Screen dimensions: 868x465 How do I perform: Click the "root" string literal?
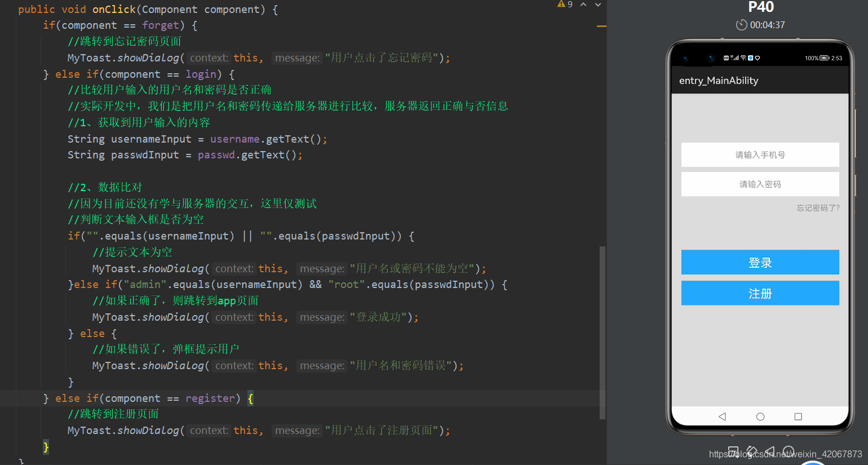(346, 285)
